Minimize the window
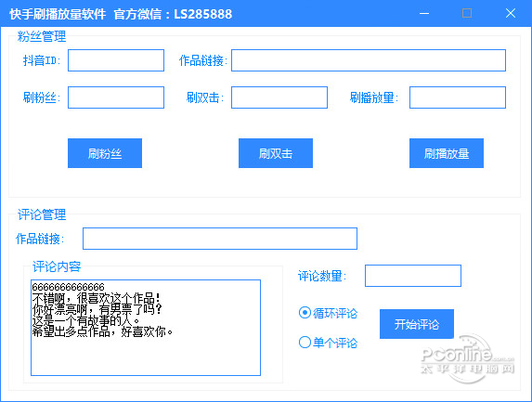The width and height of the screenshot is (532, 402). (x=424, y=14)
